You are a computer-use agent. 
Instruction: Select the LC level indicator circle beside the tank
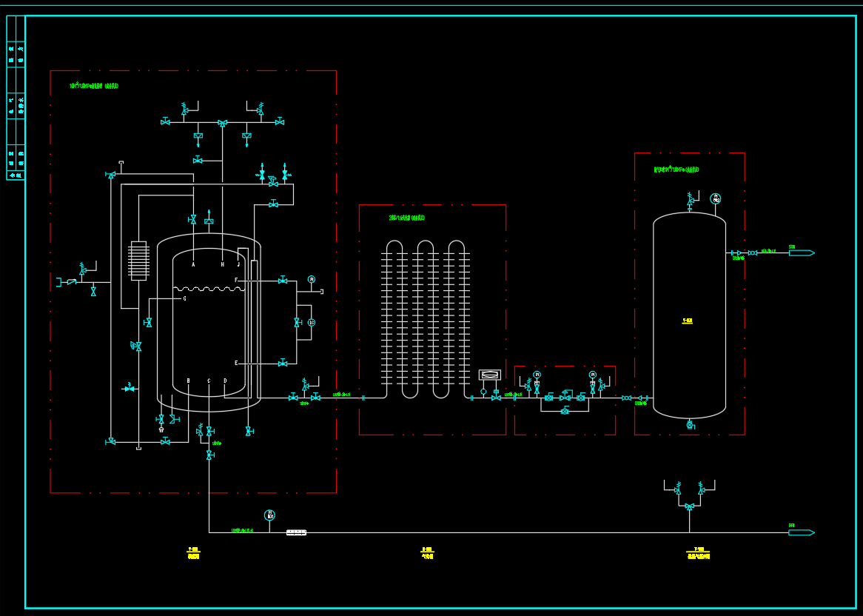coord(312,323)
